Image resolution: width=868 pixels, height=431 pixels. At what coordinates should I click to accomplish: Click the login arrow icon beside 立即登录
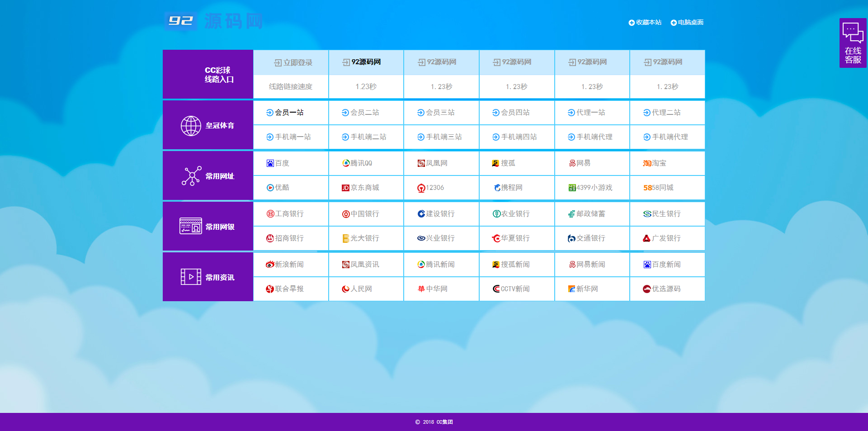(278, 63)
